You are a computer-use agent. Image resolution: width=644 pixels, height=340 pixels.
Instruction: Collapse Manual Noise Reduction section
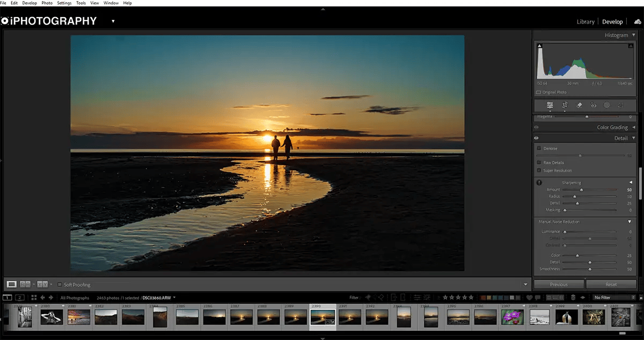(630, 221)
